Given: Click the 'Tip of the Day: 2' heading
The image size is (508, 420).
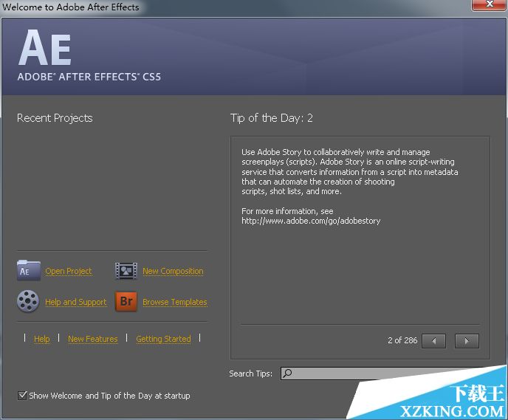Looking at the screenshot, I should (272, 118).
